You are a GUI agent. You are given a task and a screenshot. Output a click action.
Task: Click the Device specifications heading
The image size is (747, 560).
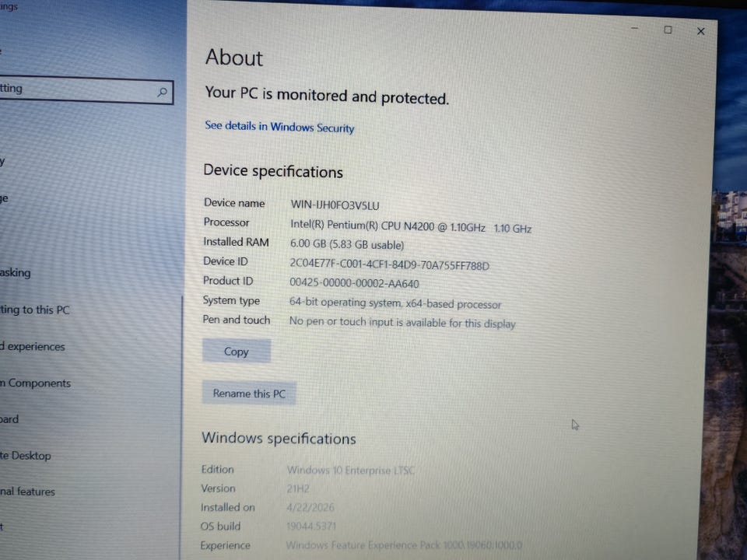coord(273,171)
